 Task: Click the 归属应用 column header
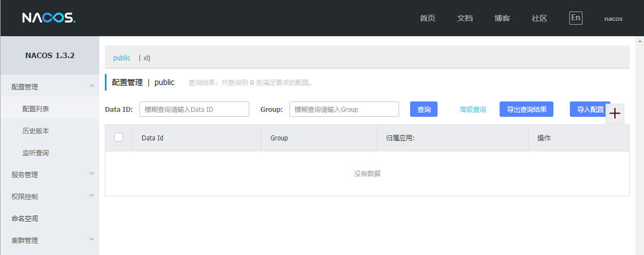[x=452, y=138]
